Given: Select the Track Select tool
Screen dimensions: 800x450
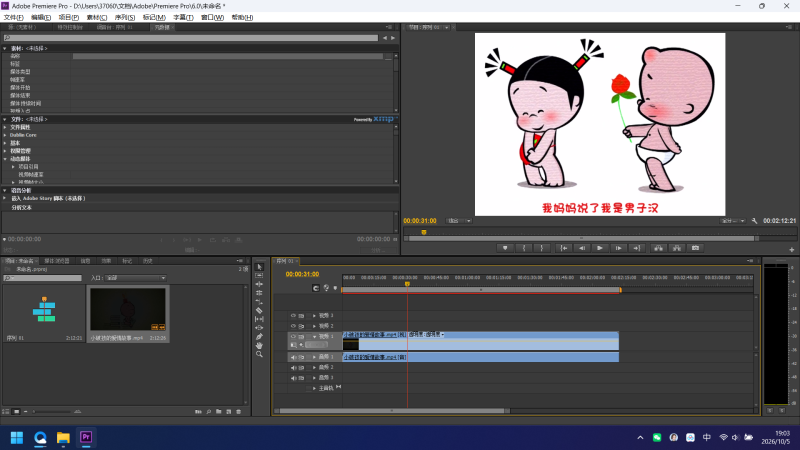Looking at the screenshot, I should (259, 276).
